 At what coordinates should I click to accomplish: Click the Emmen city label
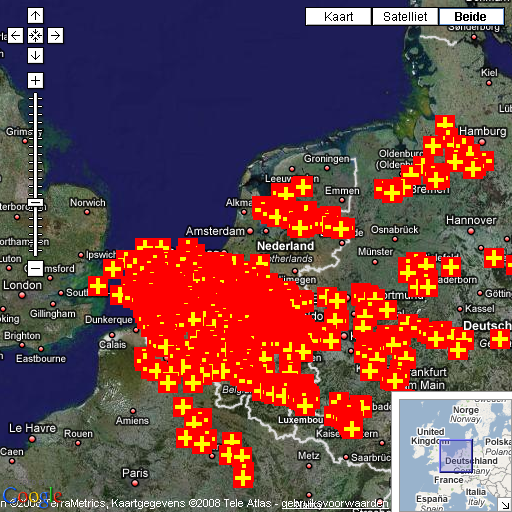click(x=342, y=191)
